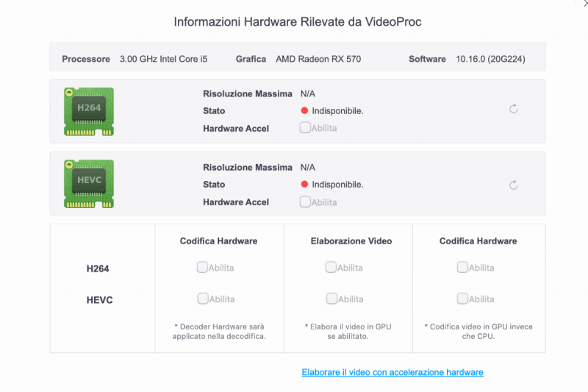
Task: Click 'Indisponibile.' status in HEVC panel
Action: pos(337,185)
